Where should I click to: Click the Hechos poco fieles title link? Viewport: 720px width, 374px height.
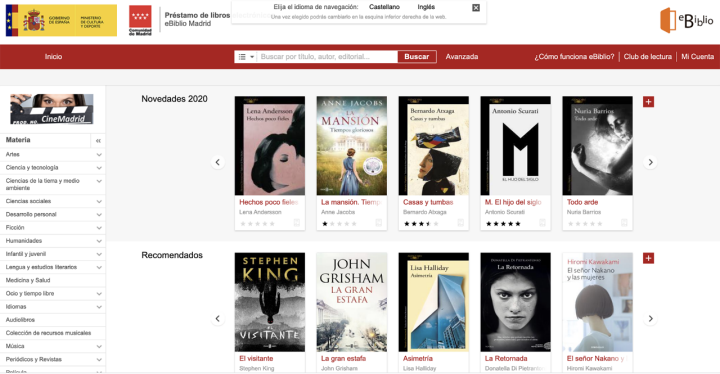[x=269, y=202]
